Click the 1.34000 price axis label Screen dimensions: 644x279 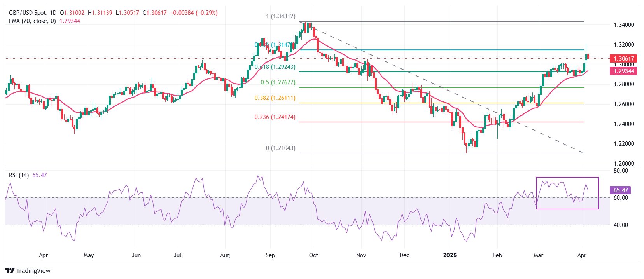(623, 25)
